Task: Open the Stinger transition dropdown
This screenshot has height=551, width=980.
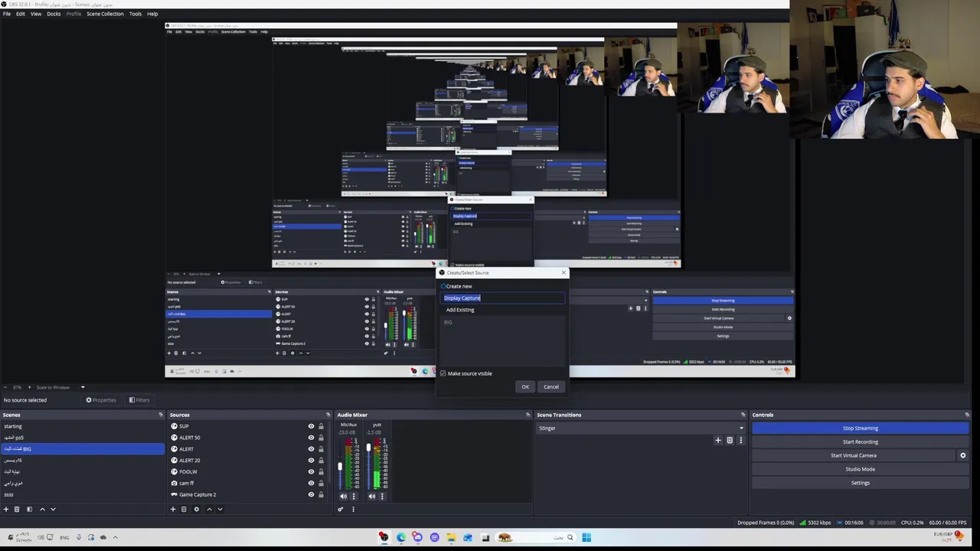Action: [641, 428]
